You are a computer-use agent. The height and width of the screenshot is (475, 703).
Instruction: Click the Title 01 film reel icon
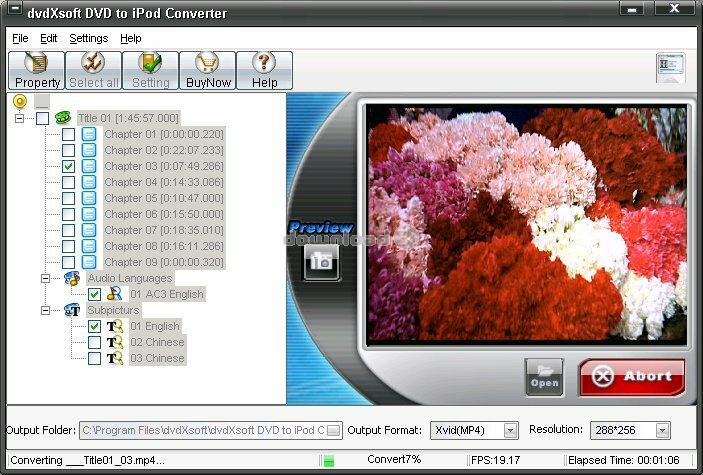[63, 118]
